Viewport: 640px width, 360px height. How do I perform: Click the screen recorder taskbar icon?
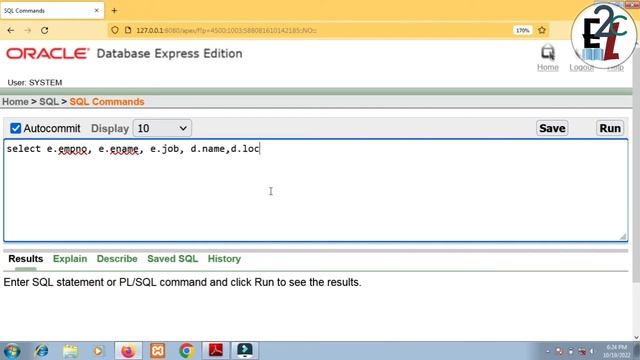[245, 351]
